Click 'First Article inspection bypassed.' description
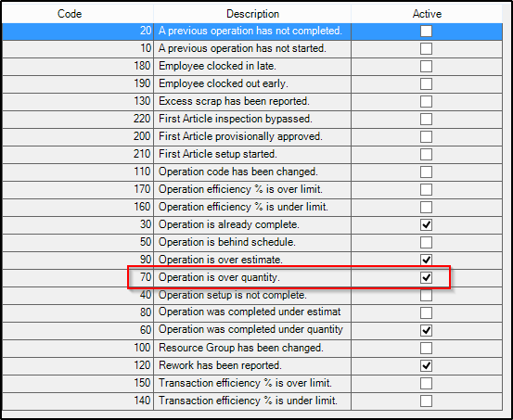The image size is (513, 420). pos(236,119)
